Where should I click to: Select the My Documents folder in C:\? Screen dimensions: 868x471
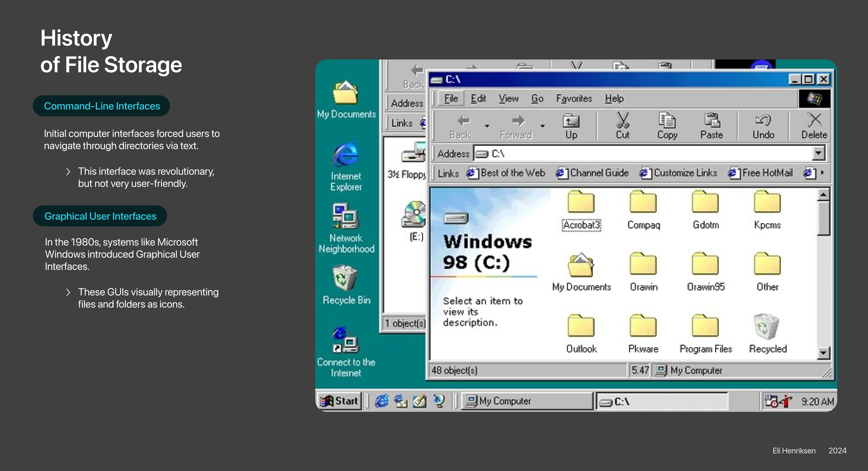coord(581,273)
